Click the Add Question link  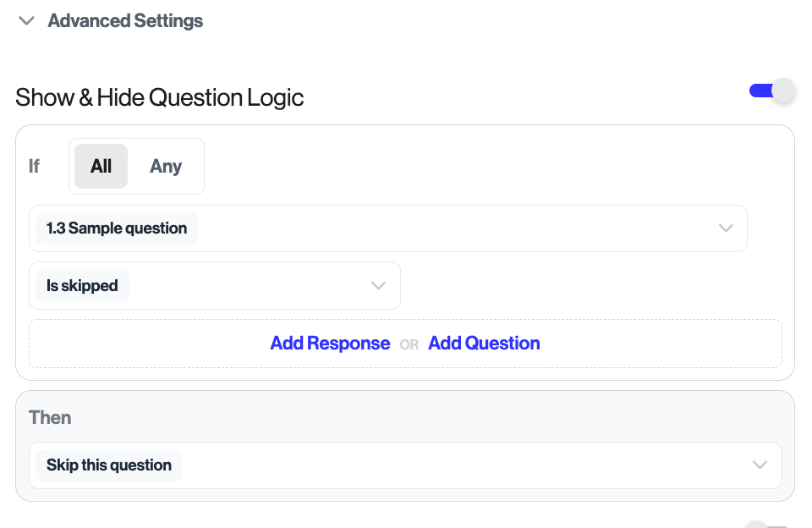[484, 344]
